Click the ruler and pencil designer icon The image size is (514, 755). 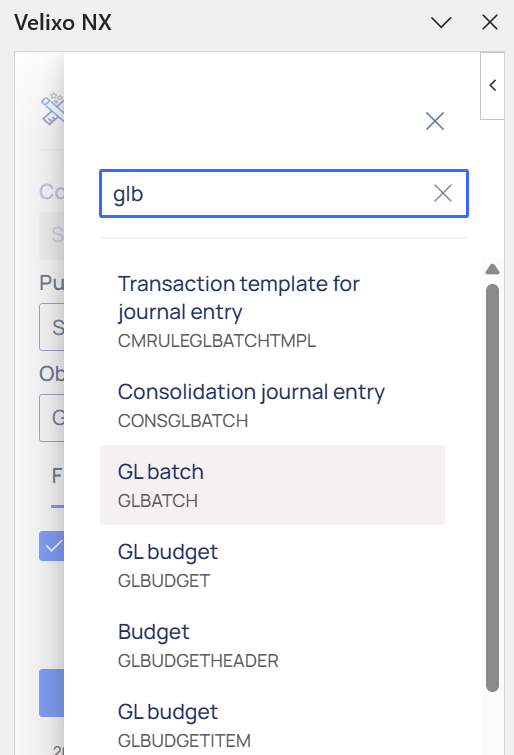point(53,109)
